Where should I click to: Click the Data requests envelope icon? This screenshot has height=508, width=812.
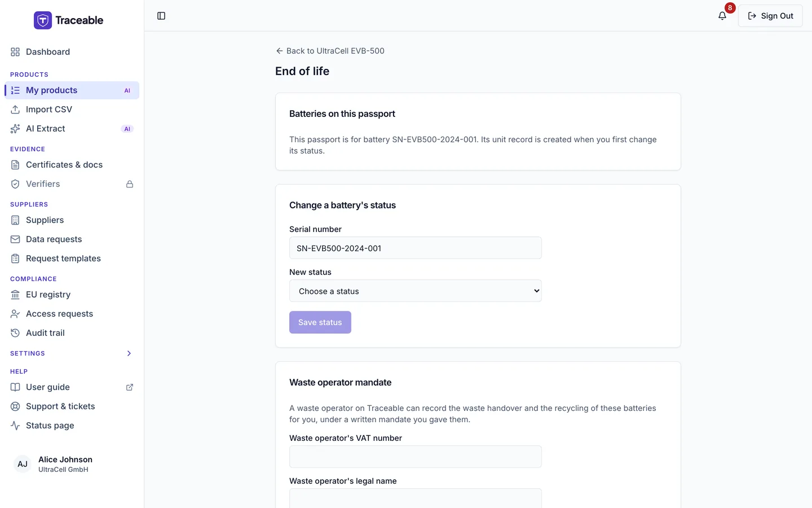pyautogui.click(x=15, y=239)
